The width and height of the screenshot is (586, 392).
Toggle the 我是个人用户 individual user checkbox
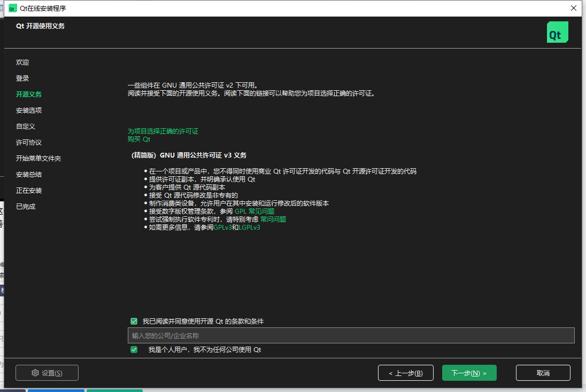click(x=134, y=350)
